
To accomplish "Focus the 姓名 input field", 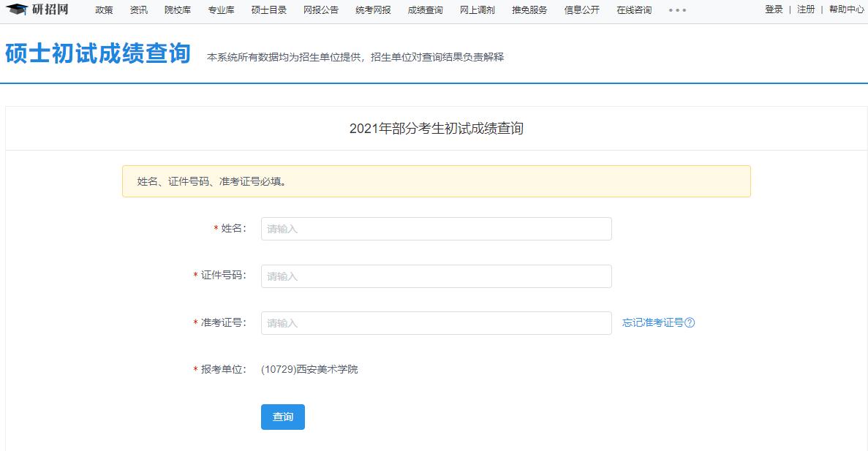I will click(436, 229).
